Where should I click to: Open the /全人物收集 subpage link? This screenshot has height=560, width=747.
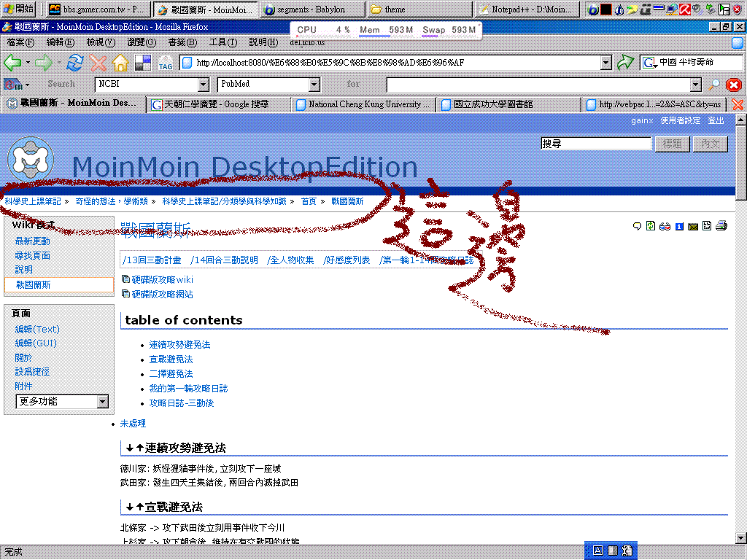(x=290, y=260)
